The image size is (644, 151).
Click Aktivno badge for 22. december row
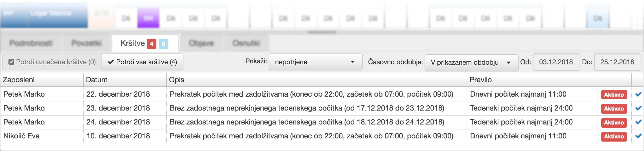pos(614,95)
